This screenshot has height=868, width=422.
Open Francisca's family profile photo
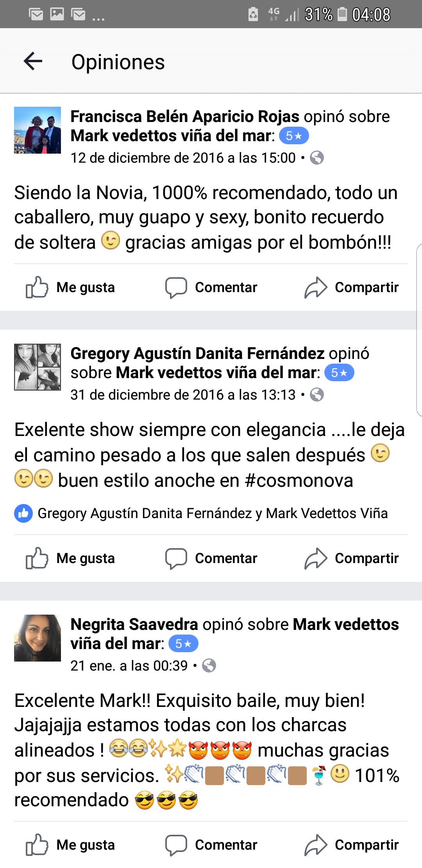point(38,130)
